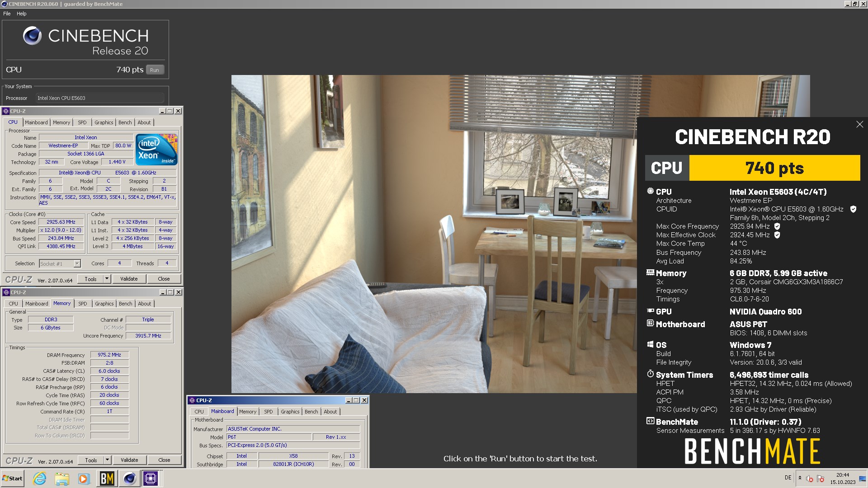Screen dimensions: 868x488
Task: Click the Cinebench logo sphere
Action: (32, 36)
